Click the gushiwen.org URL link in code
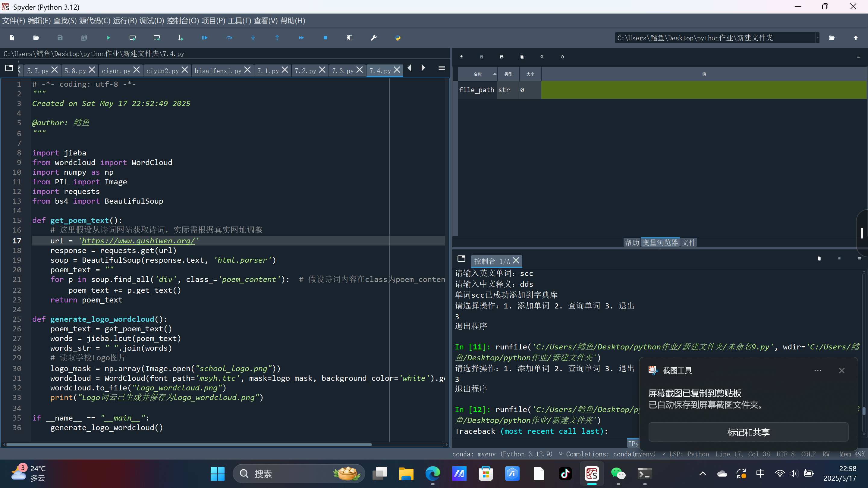The image size is (868, 488). pyautogui.click(x=138, y=241)
